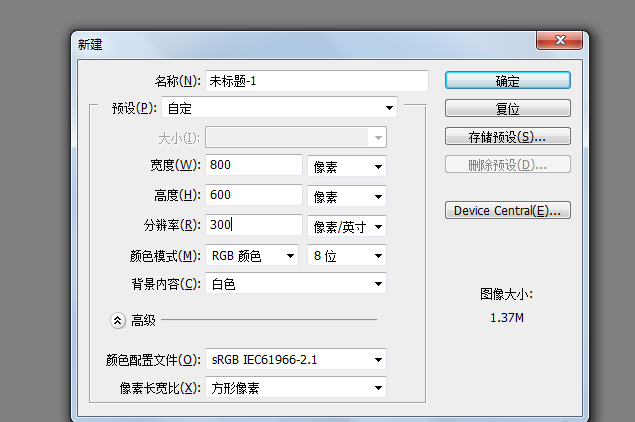Screen dimensions: 635x422
Task: Click the 宽度 width field 800
Action: (x=254, y=165)
